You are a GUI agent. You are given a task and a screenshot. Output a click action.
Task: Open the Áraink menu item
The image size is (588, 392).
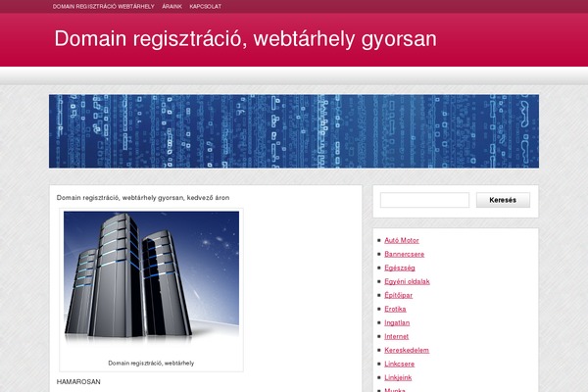click(172, 7)
